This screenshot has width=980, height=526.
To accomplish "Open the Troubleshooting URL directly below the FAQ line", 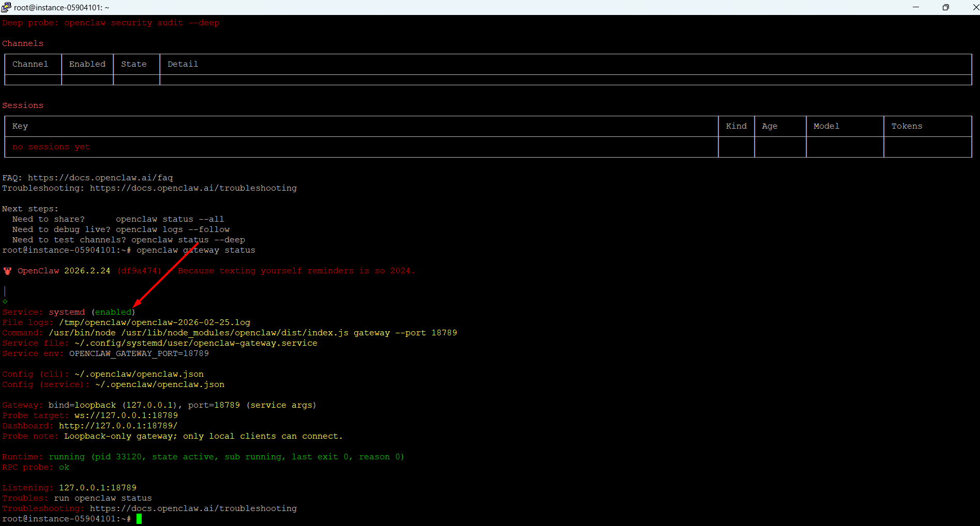I will pyautogui.click(x=193, y=188).
